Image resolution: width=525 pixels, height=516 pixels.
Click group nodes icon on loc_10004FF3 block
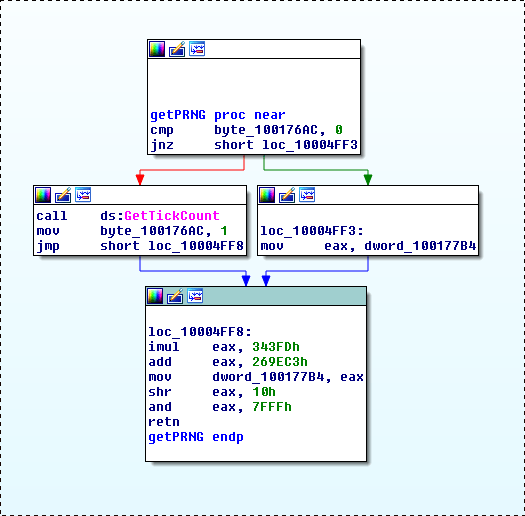(x=307, y=195)
